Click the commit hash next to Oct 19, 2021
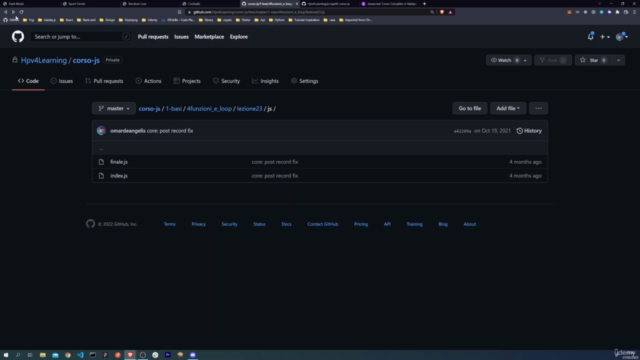Image resolution: width=640 pixels, height=360 pixels. point(462,131)
